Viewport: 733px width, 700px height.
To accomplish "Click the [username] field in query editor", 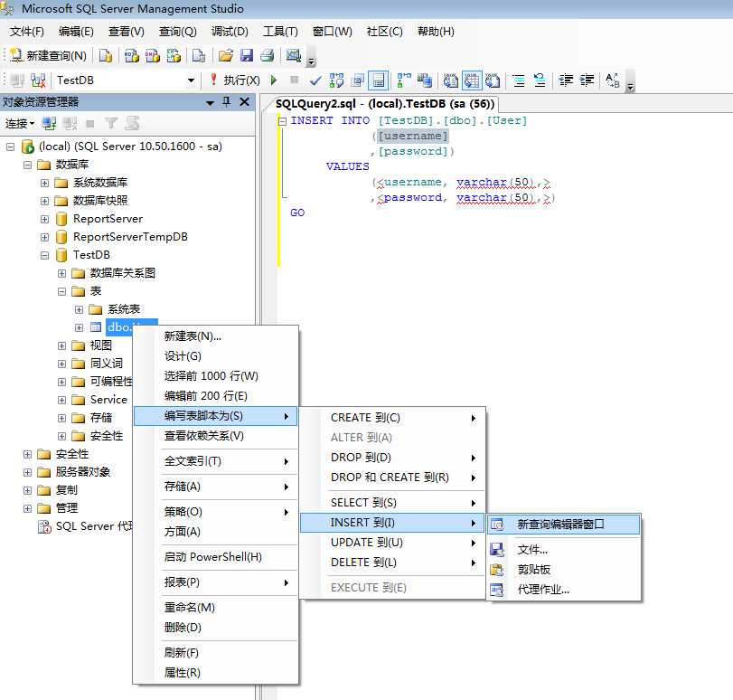I will [x=412, y=137].
